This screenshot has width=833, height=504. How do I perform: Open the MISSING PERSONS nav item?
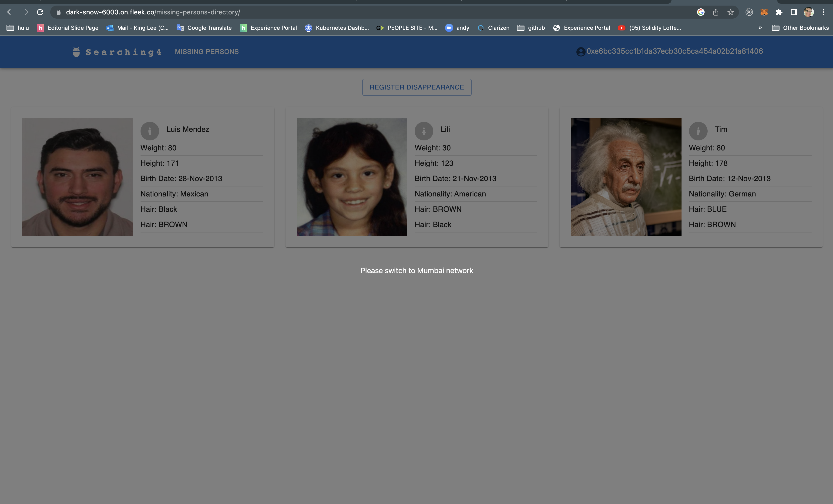click(207, 52)
